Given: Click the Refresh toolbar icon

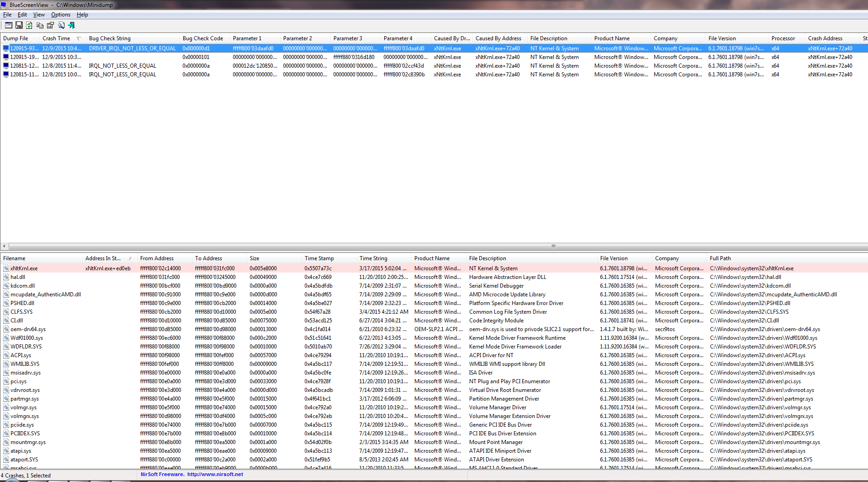Looking at the screenshot, I should (29, 25).
